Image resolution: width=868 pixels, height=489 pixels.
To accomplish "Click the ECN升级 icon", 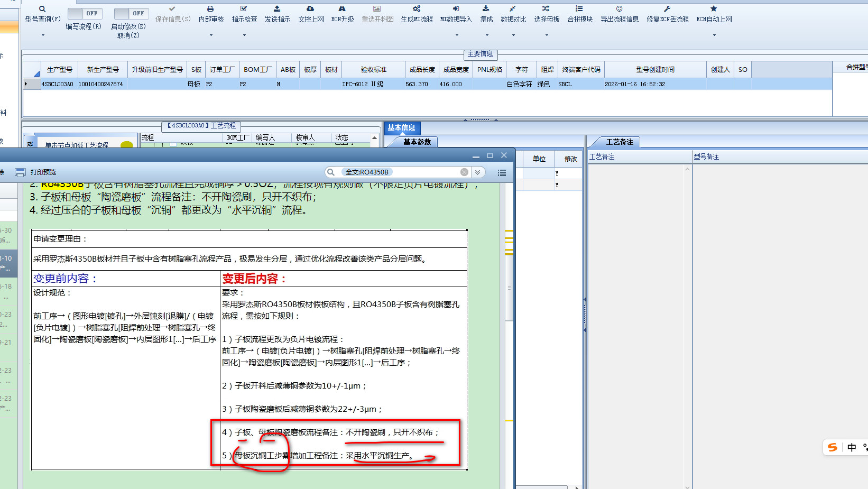I will pos(342,9).
